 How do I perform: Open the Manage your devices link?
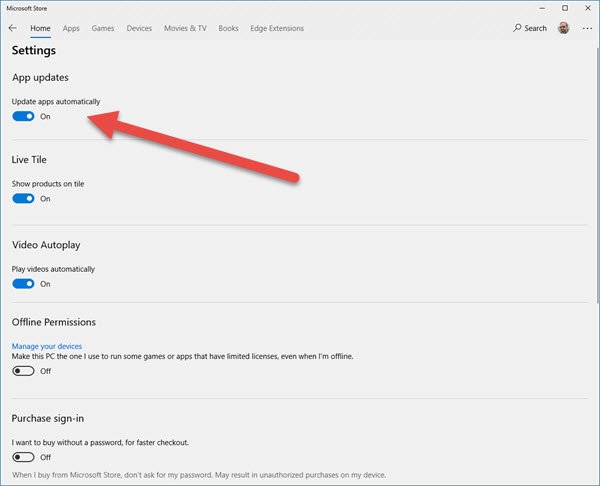coord(47,346)
